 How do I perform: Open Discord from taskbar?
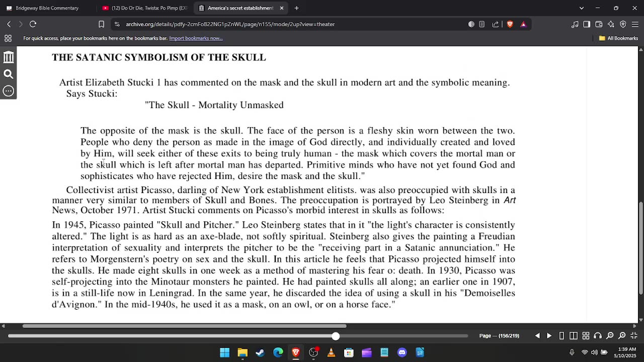point(402,352)
